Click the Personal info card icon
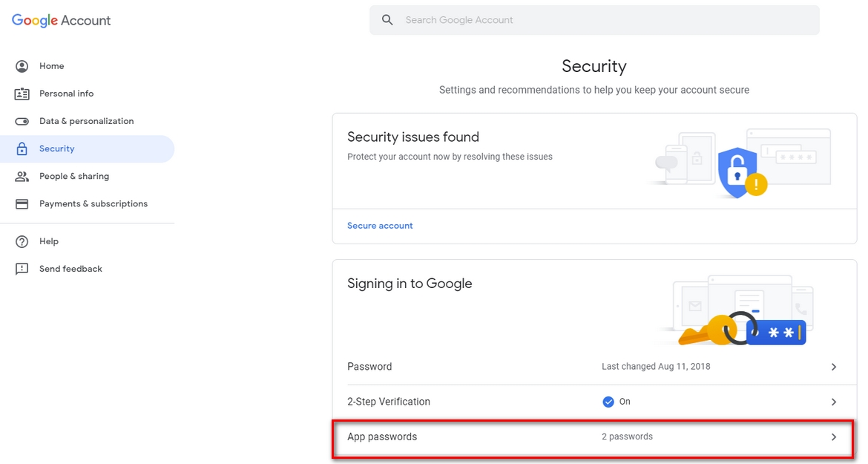The width and height of the screenshot is (868, 464). click(x=22, y=94)
